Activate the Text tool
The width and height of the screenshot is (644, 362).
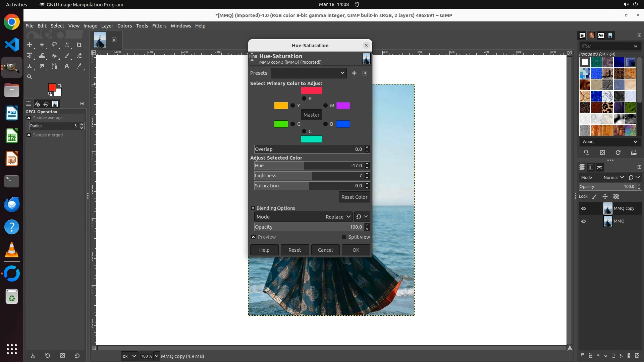tap(66, 66)
